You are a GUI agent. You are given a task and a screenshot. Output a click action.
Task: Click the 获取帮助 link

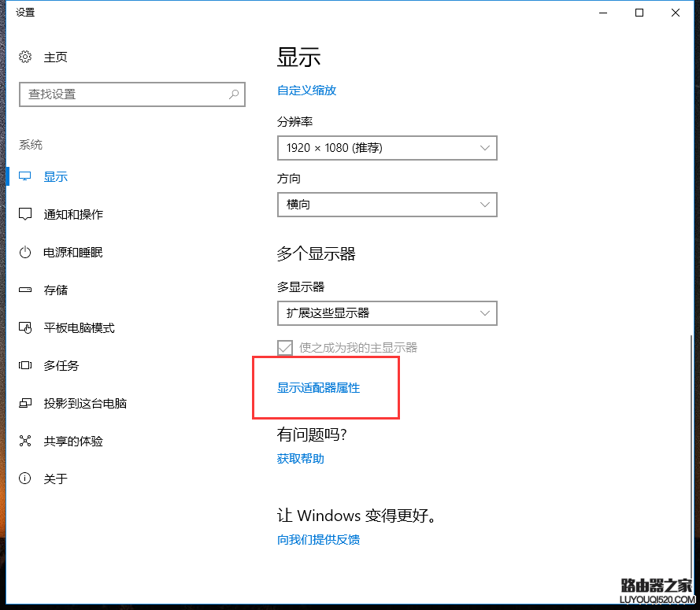click(299, 458)
